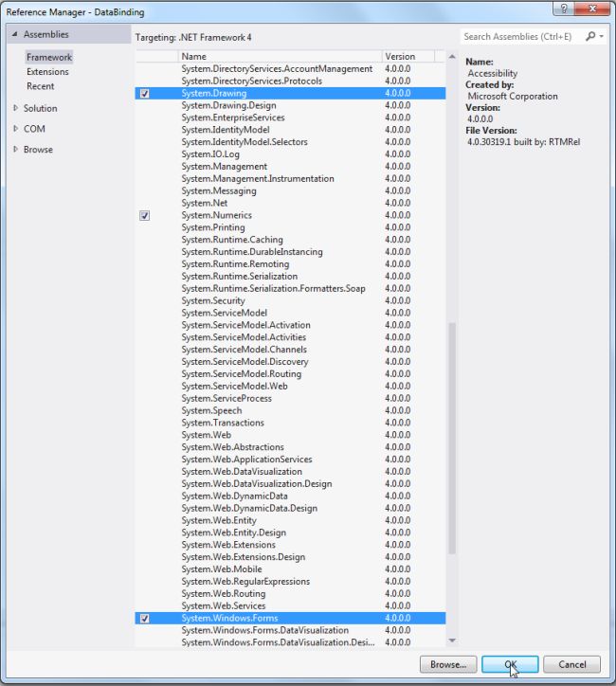Select System.IdentityModel row
Screen dimensions: 616x686
pos(290,130)
